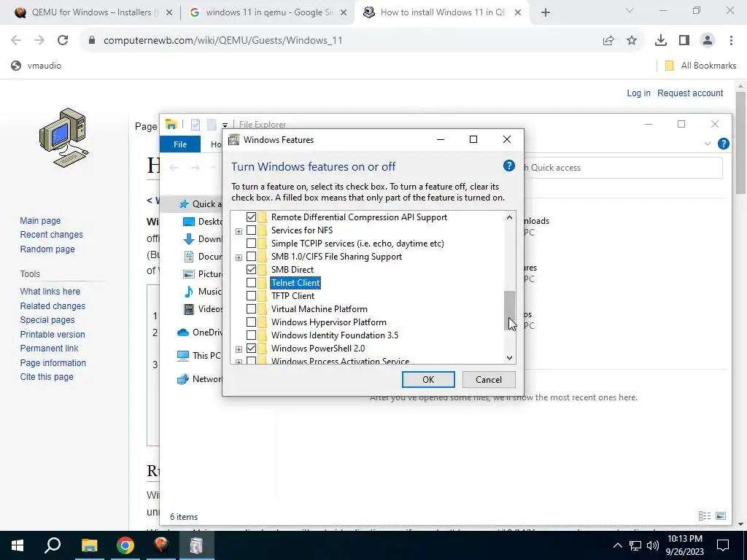This screenshot has width=747, height=560.
Task: Click the Windows Start button
Action: point(18,545)
